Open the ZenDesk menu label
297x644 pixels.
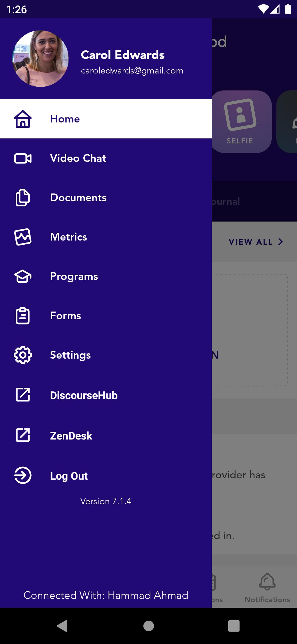(x=71, y=436)
